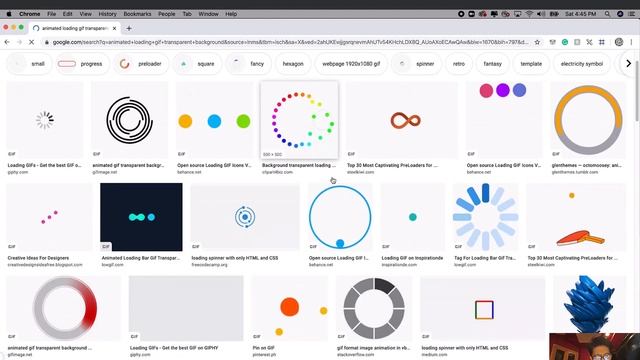Click the green Grammarly extension icon
The width and height of the screenshot is (640, 360).
pos(565,42)
